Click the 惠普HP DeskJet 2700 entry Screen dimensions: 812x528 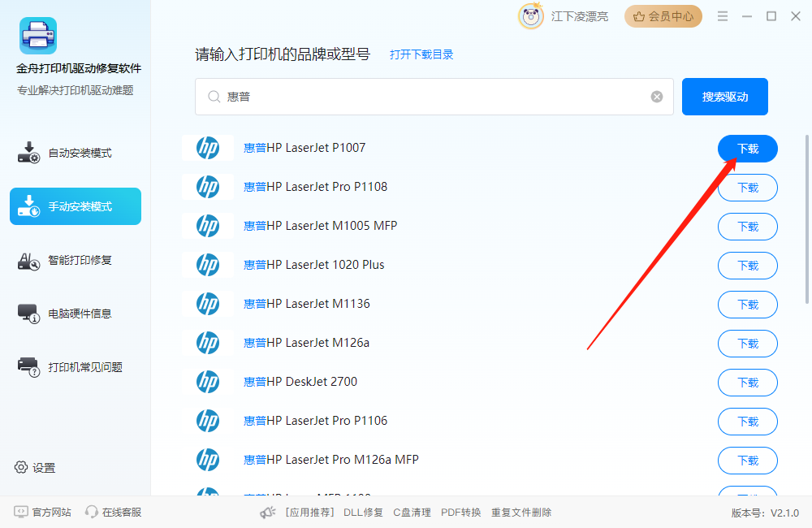tap(300, 381)
